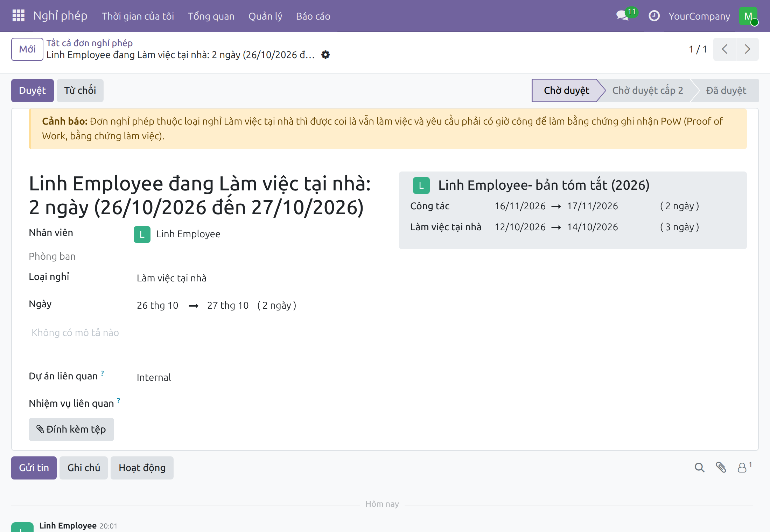Click Linh Employee author name in chatter message
770x532 pixels.
click(68, 526)
